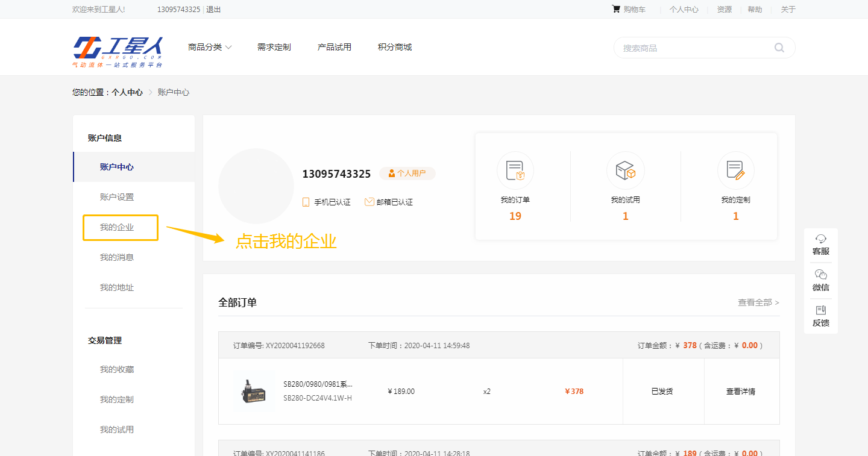Click the 已发货 status text
Viewport: 868px width, 456px height.
tap(662, 392)
